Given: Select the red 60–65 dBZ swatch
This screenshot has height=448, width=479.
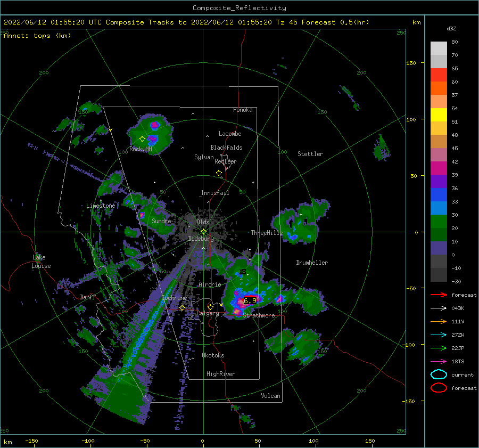Looking at the screenshot, I should 439,75.
